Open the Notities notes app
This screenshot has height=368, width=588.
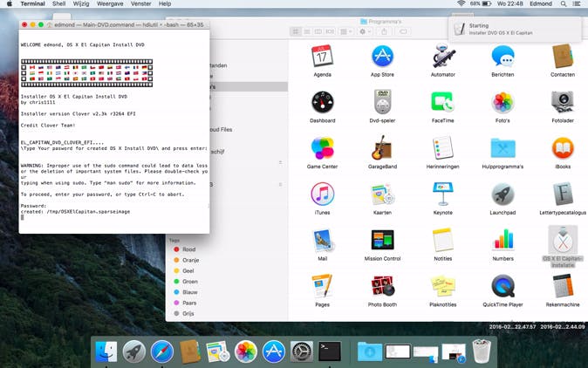click(x=442, y=240)
